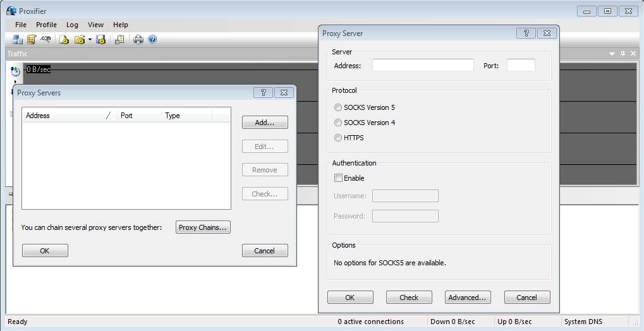
Task: Click the traffic clock arrows icon
Action: [x=15, y=71]
